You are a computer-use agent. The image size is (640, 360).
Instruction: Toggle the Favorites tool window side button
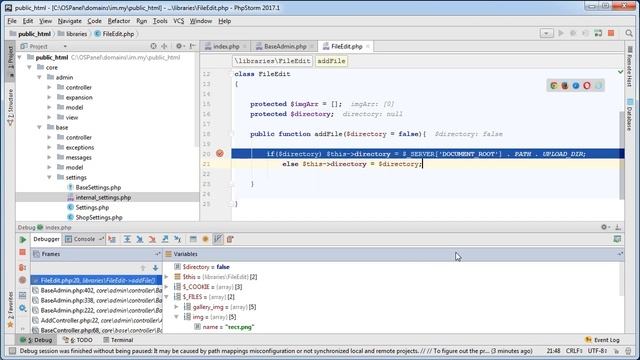(11, 310)
